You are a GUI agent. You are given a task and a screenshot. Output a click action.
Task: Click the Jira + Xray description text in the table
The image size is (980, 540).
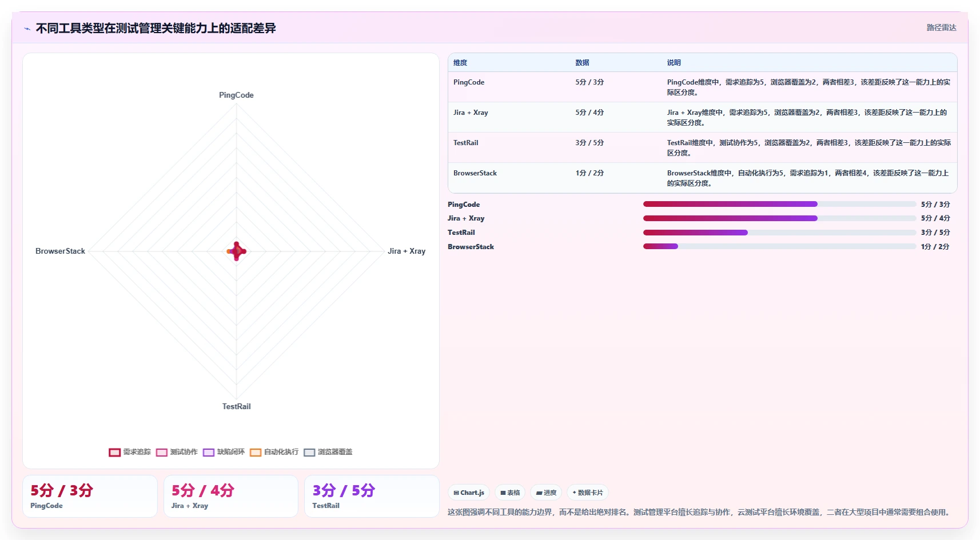tap(807, 118)
